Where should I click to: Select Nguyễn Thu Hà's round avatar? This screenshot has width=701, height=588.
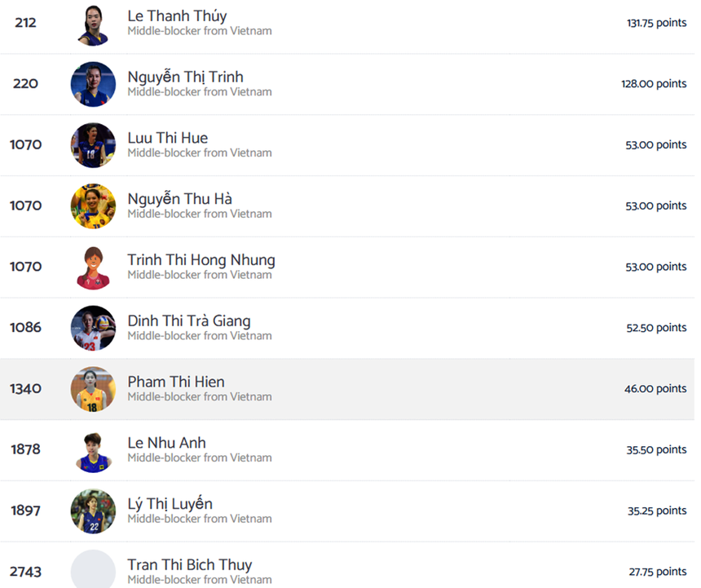click(x=93, y=206)
